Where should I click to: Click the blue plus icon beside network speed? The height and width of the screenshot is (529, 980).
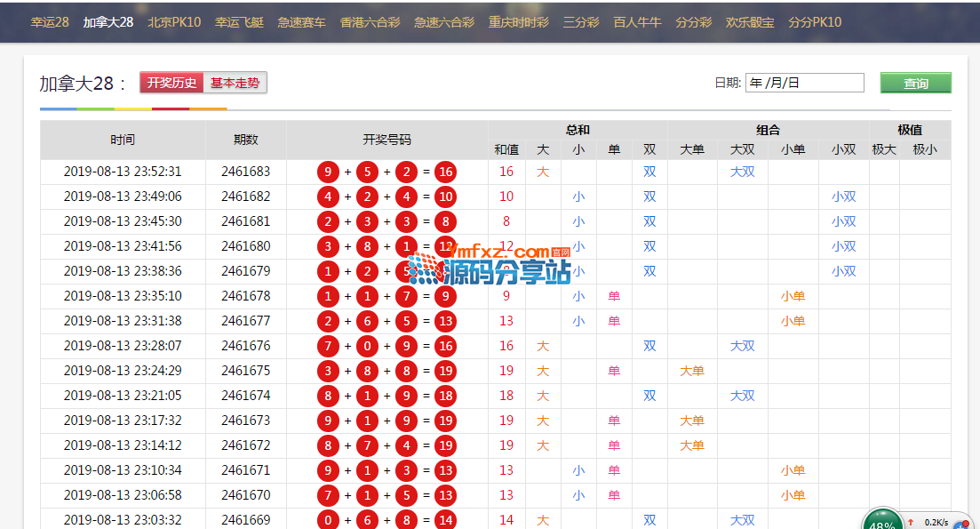click(x=960, y=525)
